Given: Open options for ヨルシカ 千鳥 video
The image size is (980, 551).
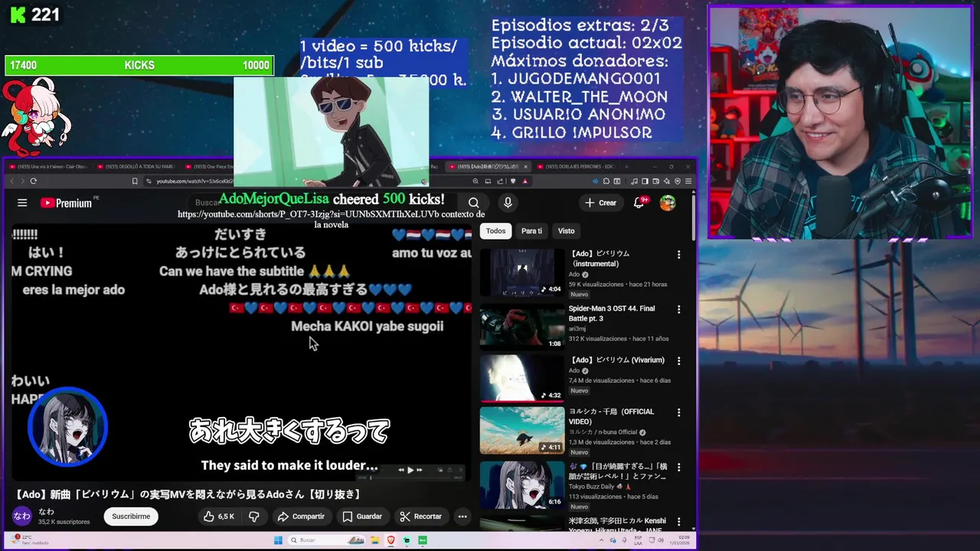Looking at the screenshot, I should tap(678, 412).
